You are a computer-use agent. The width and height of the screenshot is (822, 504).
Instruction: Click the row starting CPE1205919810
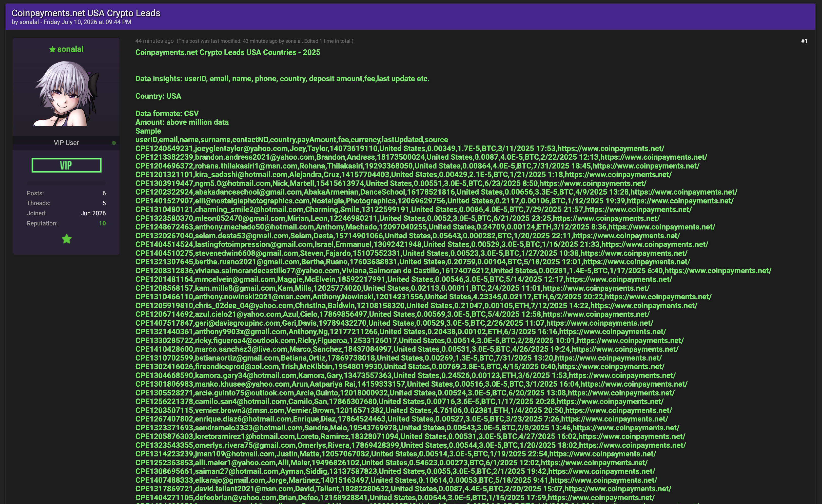click(x=416, y=305)
